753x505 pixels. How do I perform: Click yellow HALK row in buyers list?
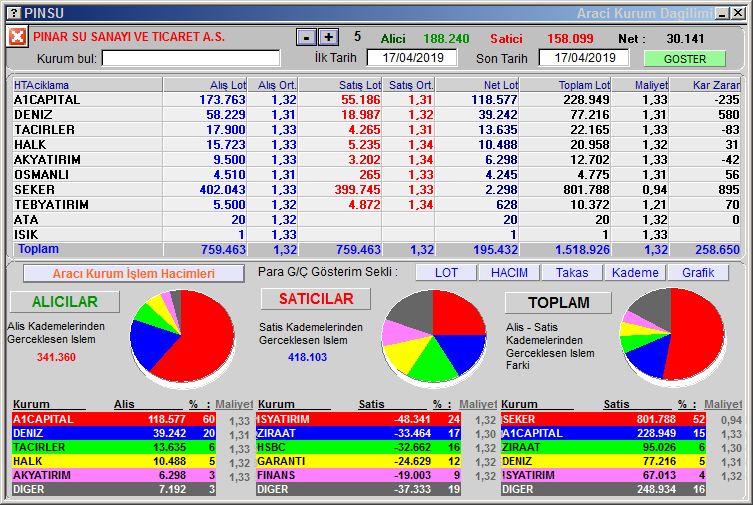pyautogui.click(x=114, y=461)
